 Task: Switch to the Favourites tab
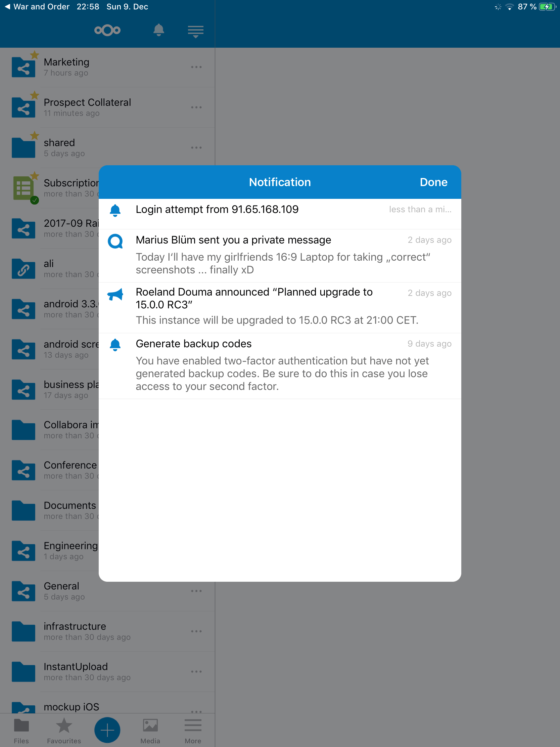[64, 731]
